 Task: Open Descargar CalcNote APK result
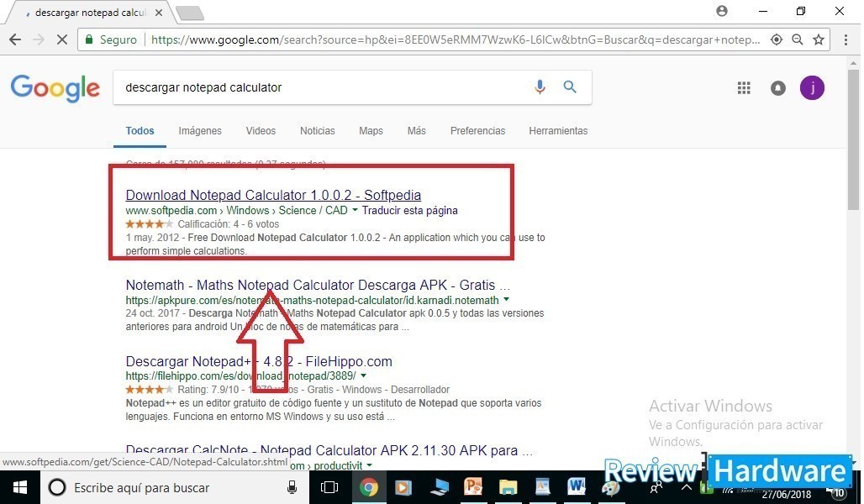pyautogui.click(x=329, y=450)
